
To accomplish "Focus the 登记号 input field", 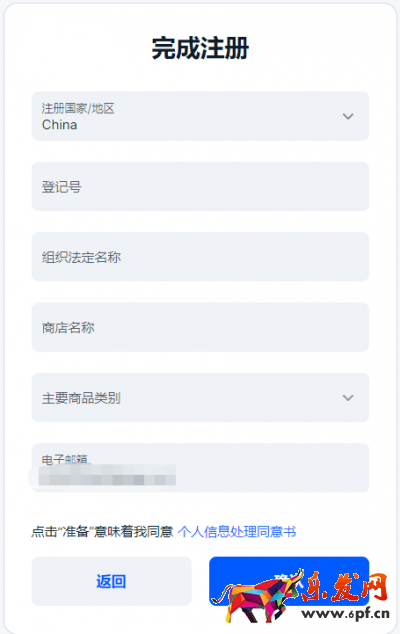I will pyautogui.click(x=200, y=186).
